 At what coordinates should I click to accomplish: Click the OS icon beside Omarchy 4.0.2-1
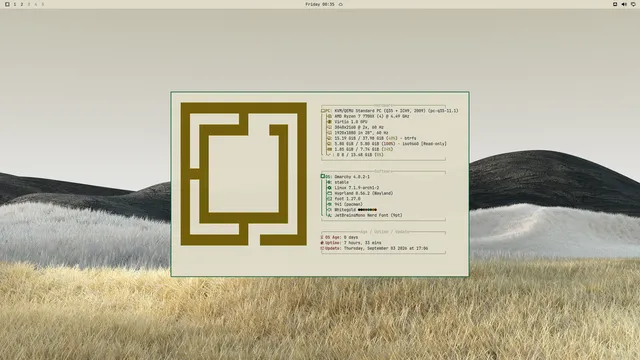322,176
